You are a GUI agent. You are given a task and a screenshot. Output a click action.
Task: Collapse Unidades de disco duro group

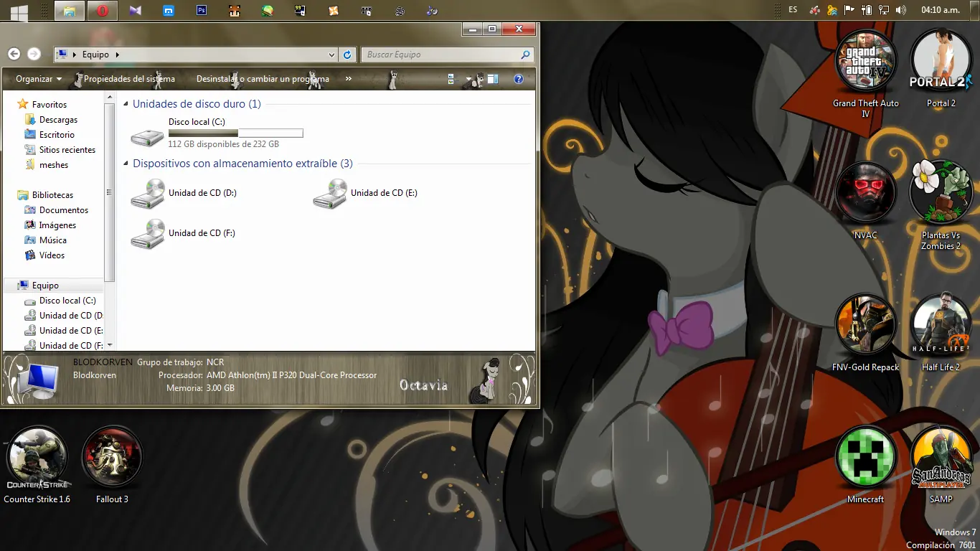pos(126,105)
